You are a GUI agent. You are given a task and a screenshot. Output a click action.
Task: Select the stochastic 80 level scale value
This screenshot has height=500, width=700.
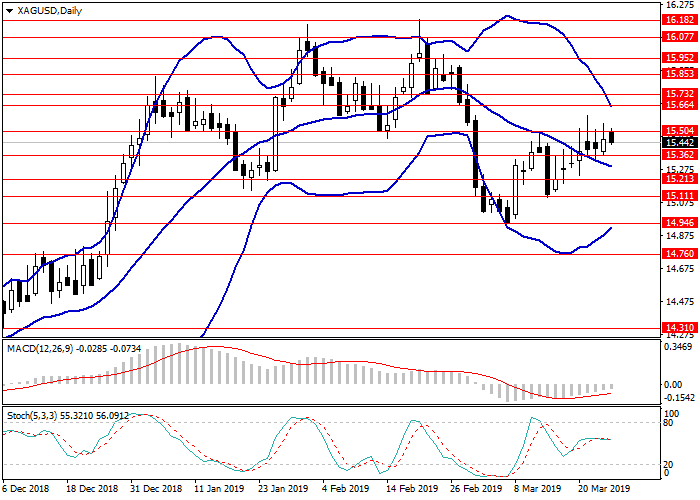coord(670,423)
